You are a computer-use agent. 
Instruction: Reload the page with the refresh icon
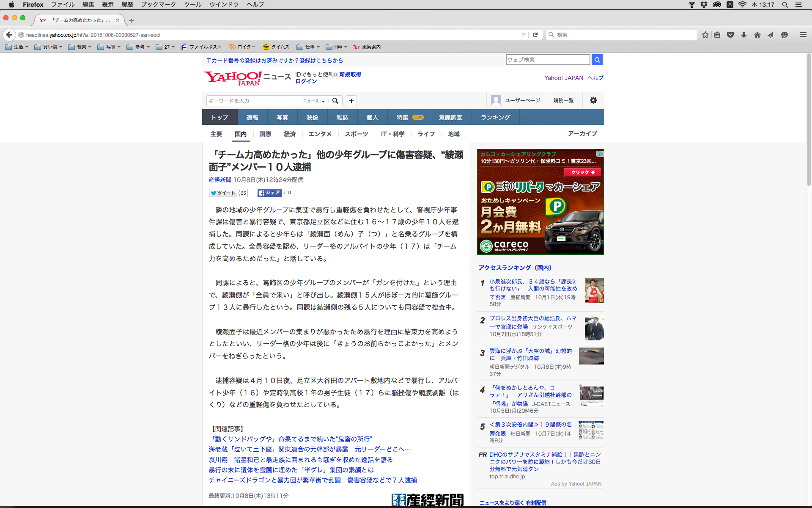[535, 35]
